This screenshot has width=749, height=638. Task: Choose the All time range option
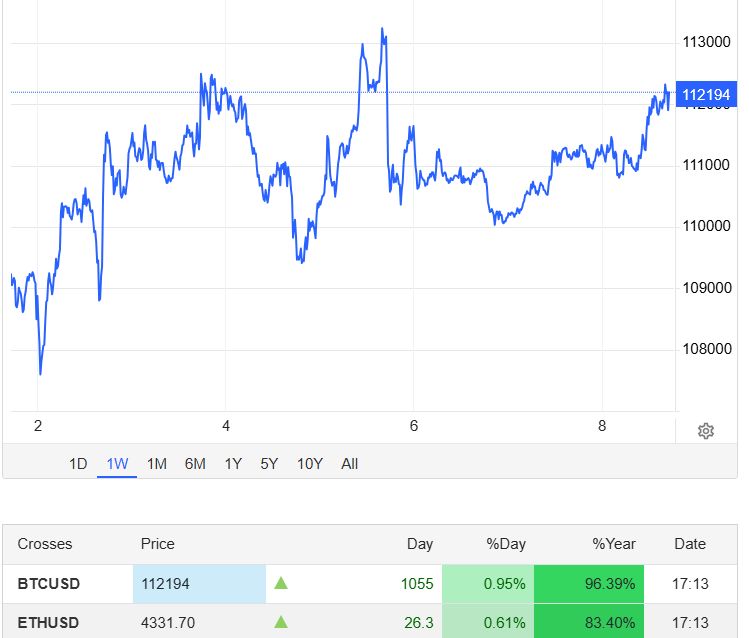coord(349,464)
